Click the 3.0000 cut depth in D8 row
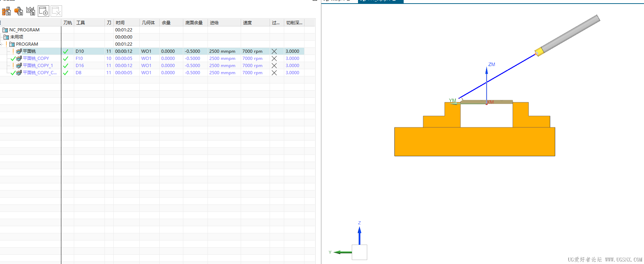644x264 pixels. (x=292, y=73)
